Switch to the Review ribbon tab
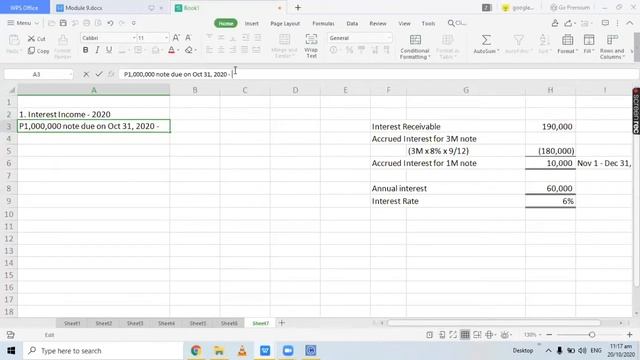This screenshot has width=640, height=360. [378, 24]
